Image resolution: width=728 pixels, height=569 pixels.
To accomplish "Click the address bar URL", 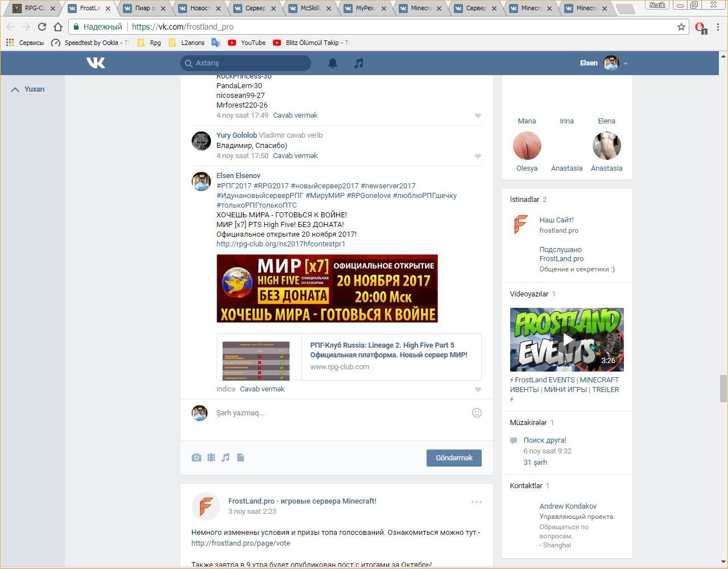I will pyautogui.click(x=183, y=27).
